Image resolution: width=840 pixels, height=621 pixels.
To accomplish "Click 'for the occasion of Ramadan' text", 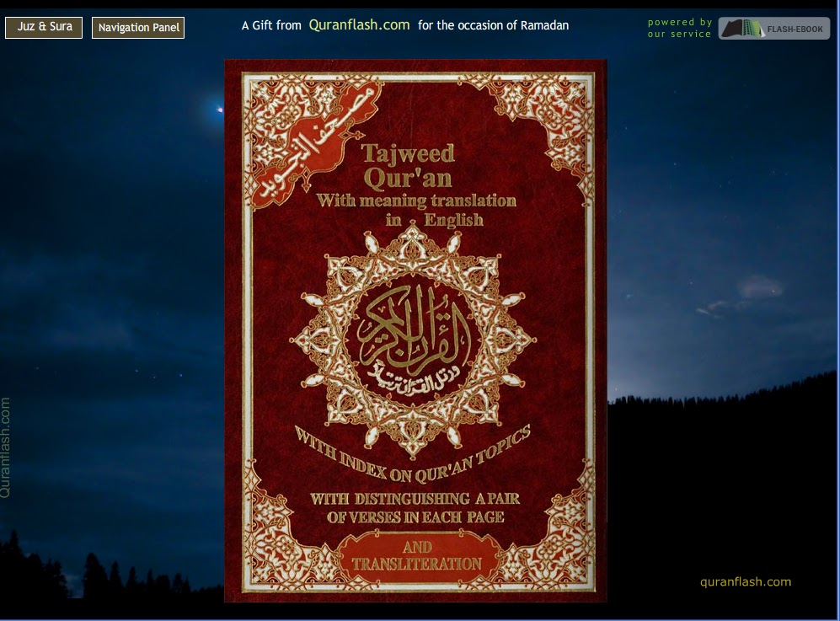I will (x=494, y=25).
